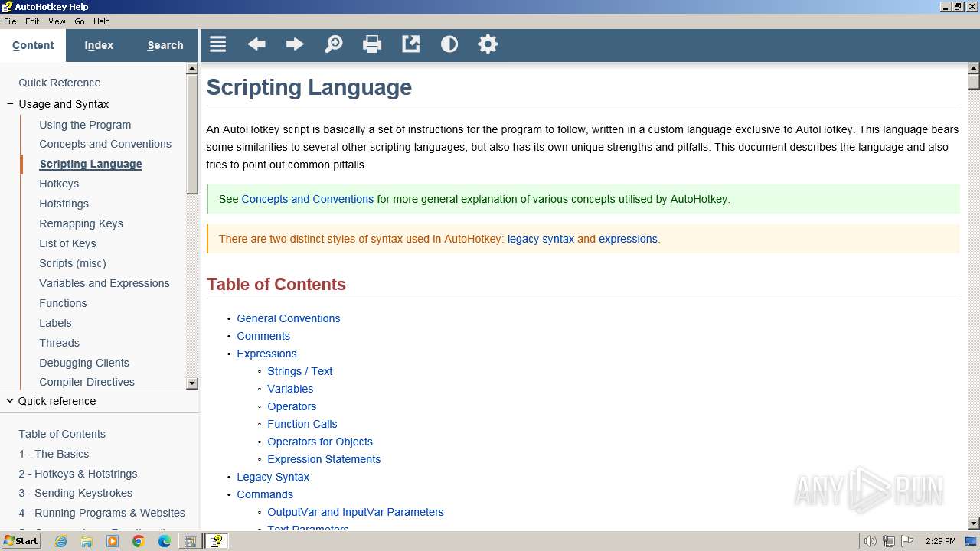Image resolution: width=980 pixels, height=551 pixels.
Task: Jump to General Conventions section
Action: 289,318
